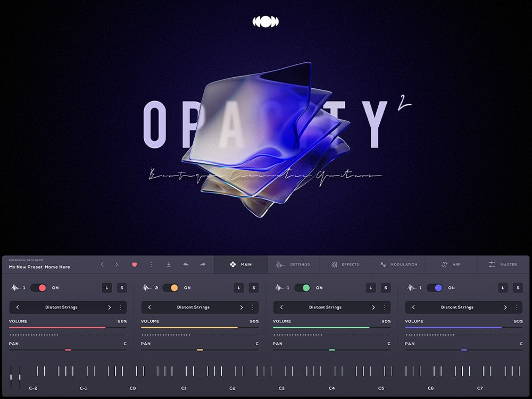
Task: Solo channel 2 with the S button
Action: 254,287
